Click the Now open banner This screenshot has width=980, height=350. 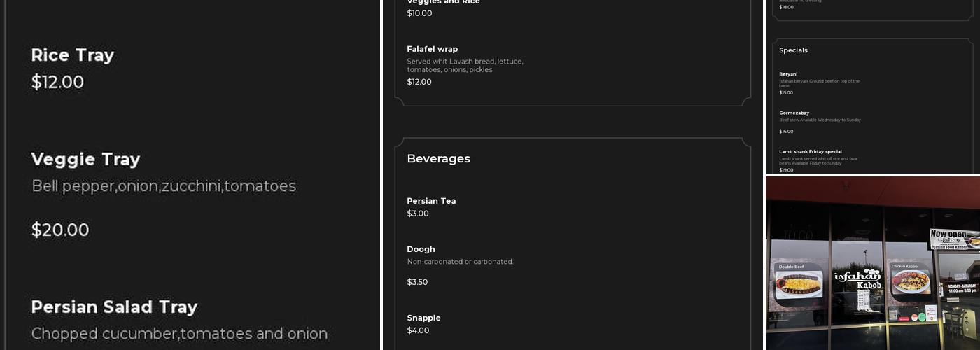953,238
